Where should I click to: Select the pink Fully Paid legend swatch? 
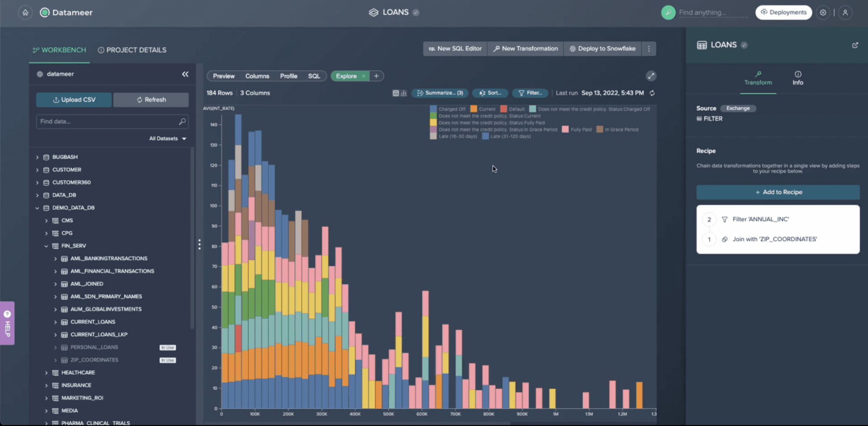click(564, 129)
